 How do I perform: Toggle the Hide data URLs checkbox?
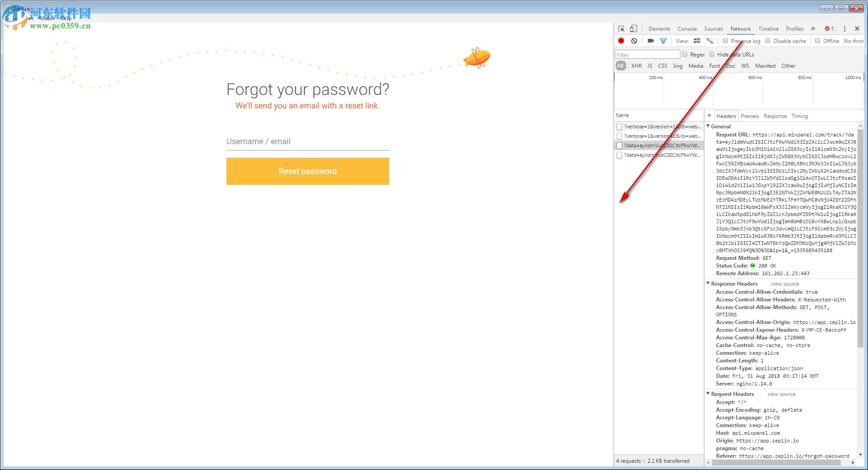[x=712, y=54]
